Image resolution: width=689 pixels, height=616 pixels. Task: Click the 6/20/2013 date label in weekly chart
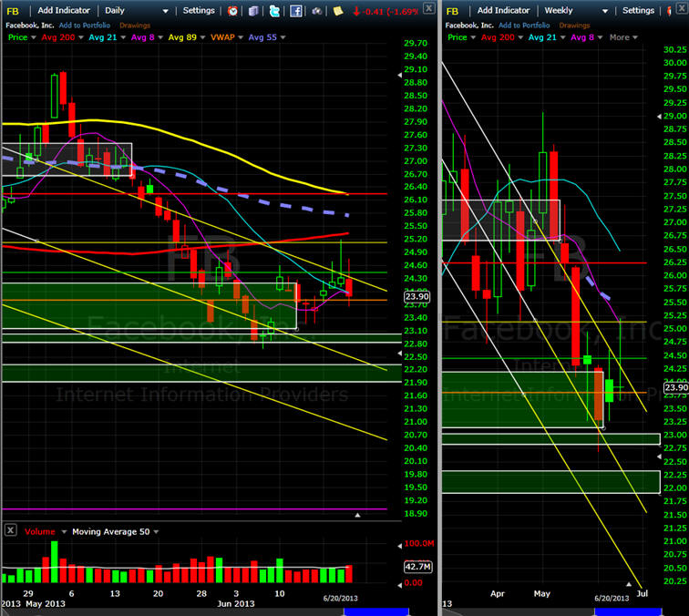[612, 599]
